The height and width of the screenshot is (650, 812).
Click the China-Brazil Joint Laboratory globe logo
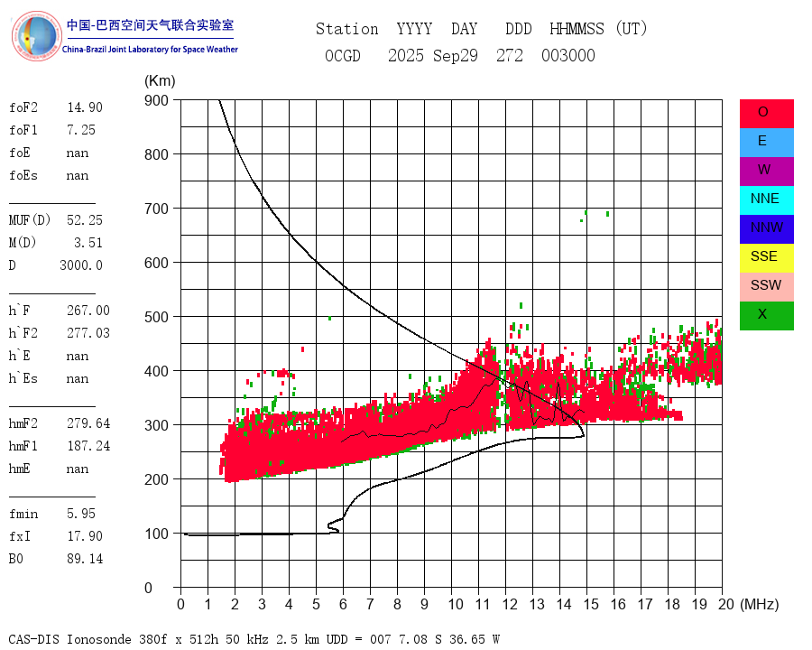coord(36,36)
